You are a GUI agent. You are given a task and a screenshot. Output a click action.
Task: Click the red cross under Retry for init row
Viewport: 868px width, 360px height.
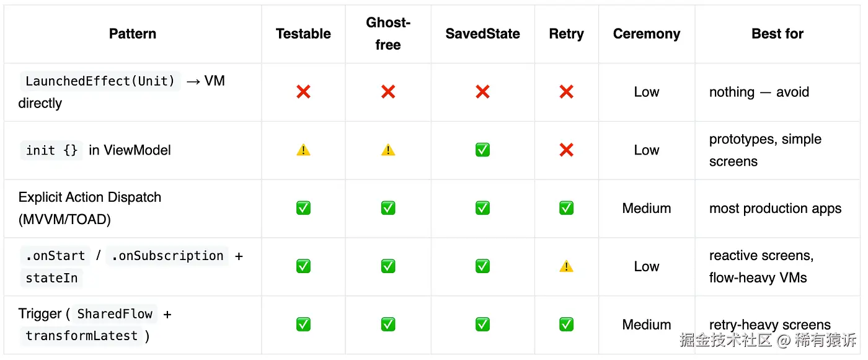(566, 150)
